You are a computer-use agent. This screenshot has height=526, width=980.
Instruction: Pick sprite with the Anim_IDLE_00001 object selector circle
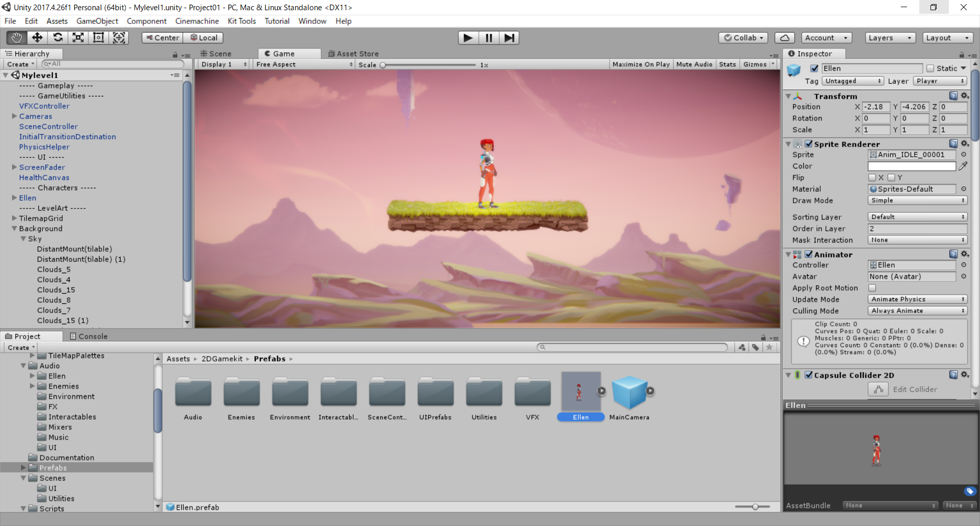coord(964,155)
